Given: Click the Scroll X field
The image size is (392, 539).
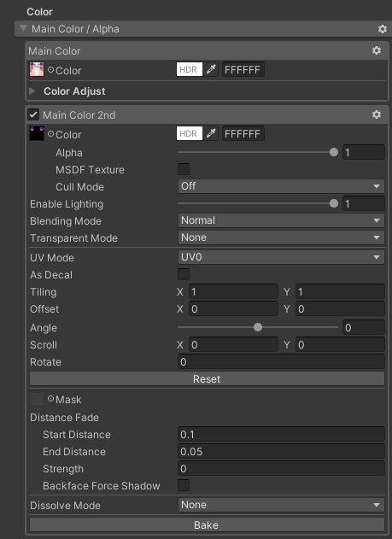Looking at the screenshot, I should pos(233,344).
